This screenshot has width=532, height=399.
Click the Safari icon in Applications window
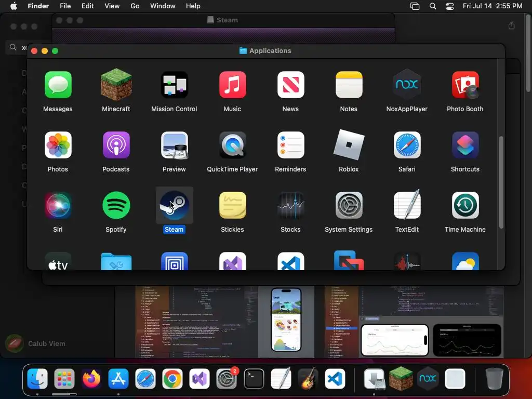coord(407,145)
